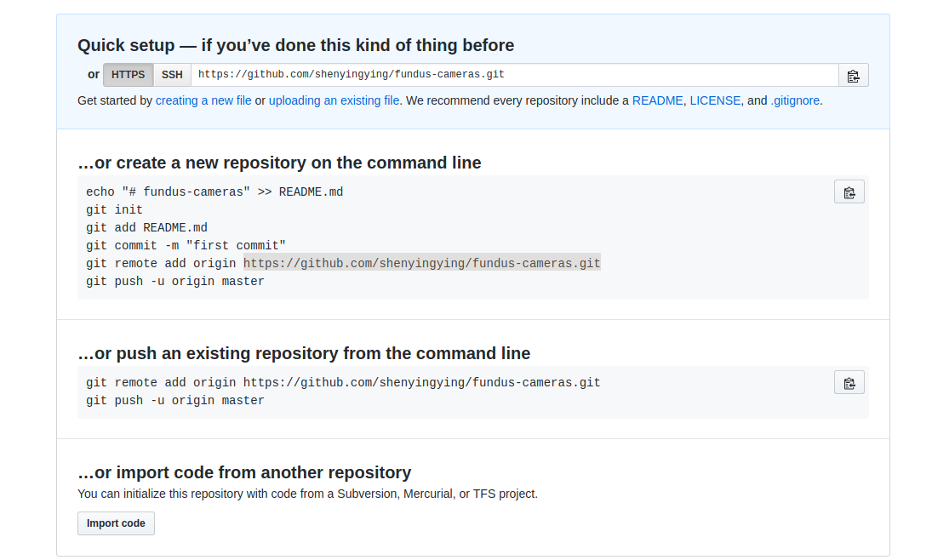This screenshot has width=932, height=560.
Task: Click the import code section heading
Action: tap(244, 471)
